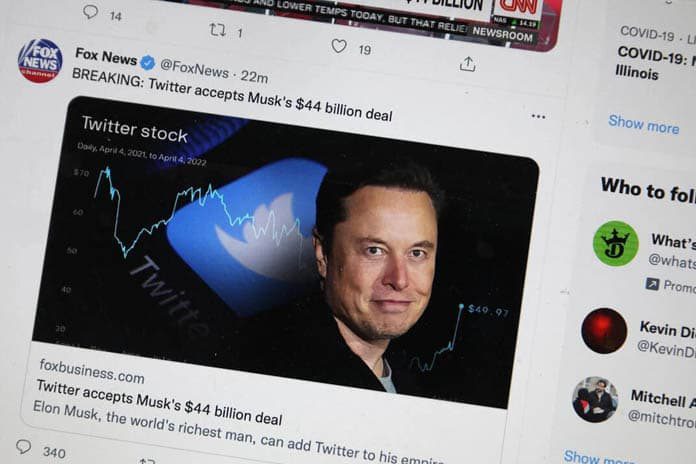Like the CNN tweet with 19 likes
The height and width of the screenshot is (464, 696).
coord(339,46)
